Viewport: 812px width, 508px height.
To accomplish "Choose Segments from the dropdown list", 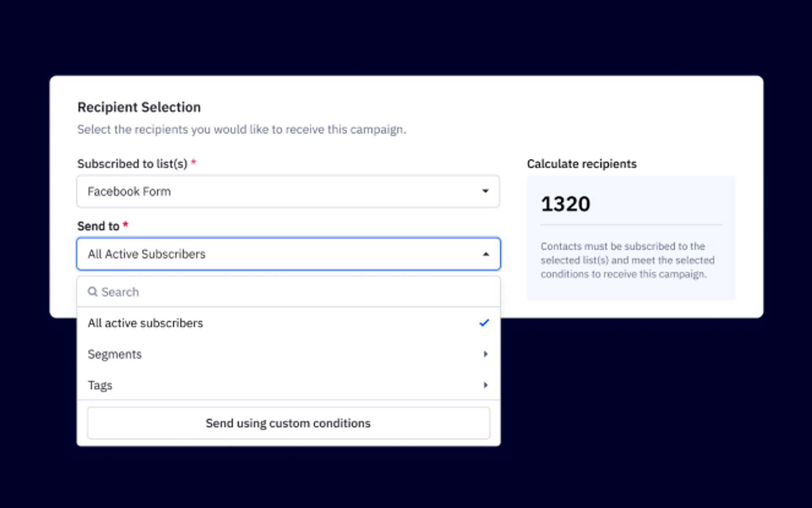I will [x=115, y=354].
